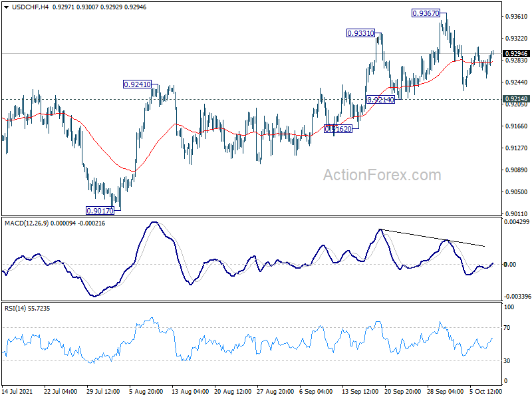Screen dimensions: 532x399
Task: Click the 5 Oct 12:00 time label
Action: pos(485,392)
